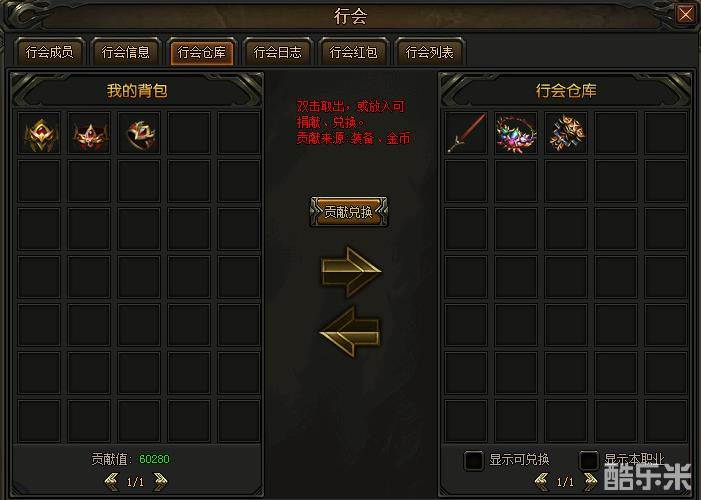Close the 行会 window

click(685, 14)
